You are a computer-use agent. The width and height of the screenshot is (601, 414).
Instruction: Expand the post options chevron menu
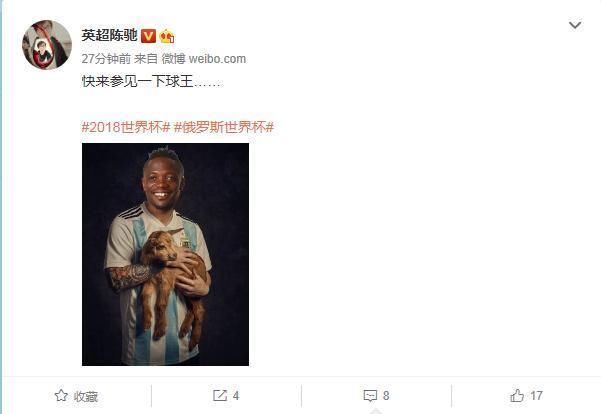pyautogui.click(x=575, y=25)
